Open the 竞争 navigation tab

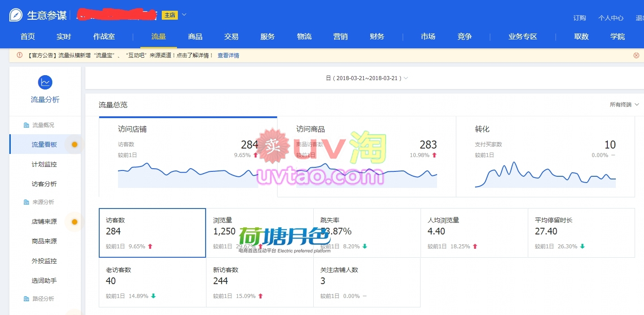point(464,37)
